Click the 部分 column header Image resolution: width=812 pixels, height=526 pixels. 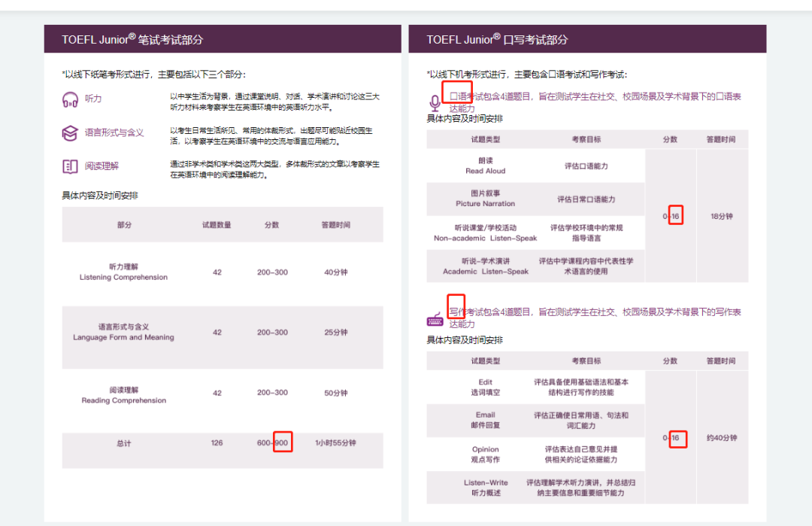(124, 225)
